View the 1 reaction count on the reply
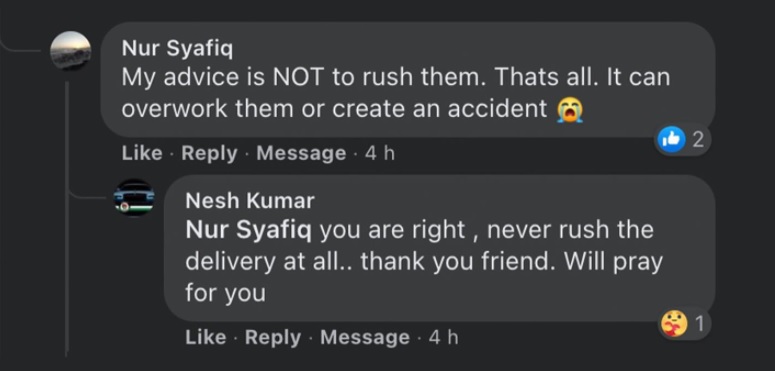Image resolution: width=775 pixels, height=371 pixels. click(x=699, y=324)
